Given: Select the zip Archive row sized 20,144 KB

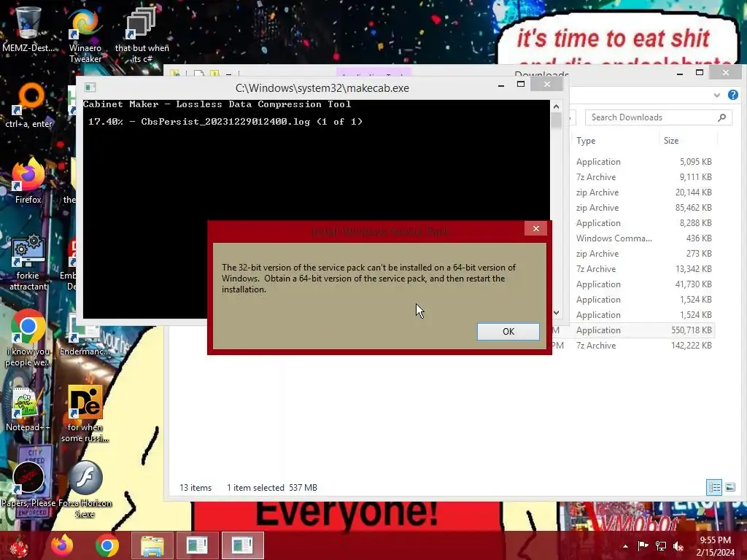Looking at the screenshot, I should 644,192.
